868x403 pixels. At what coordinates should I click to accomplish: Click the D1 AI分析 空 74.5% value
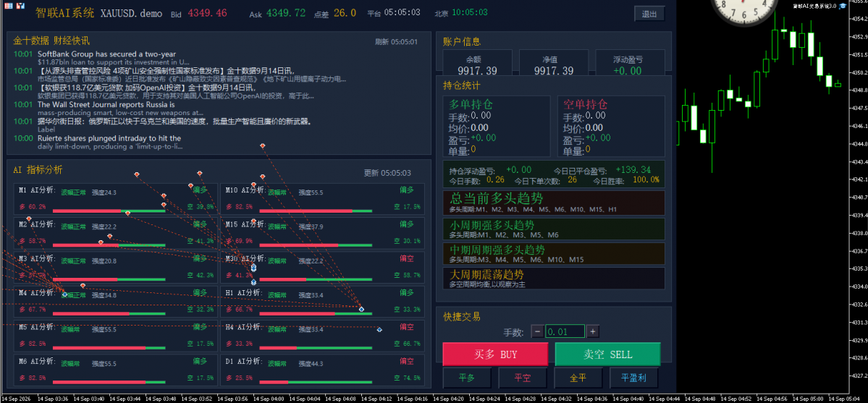407,378
